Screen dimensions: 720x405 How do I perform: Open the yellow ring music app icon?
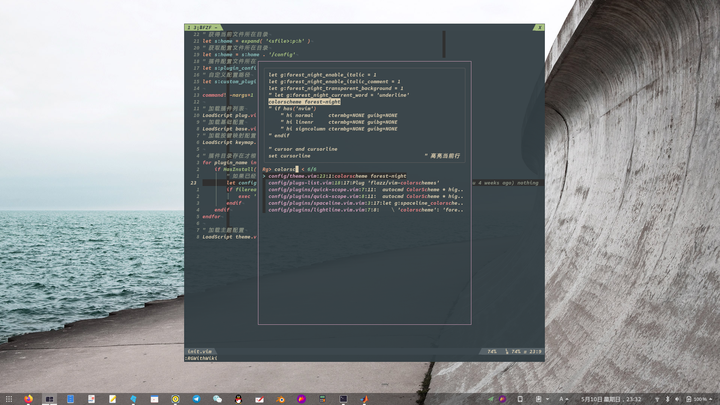175,399
